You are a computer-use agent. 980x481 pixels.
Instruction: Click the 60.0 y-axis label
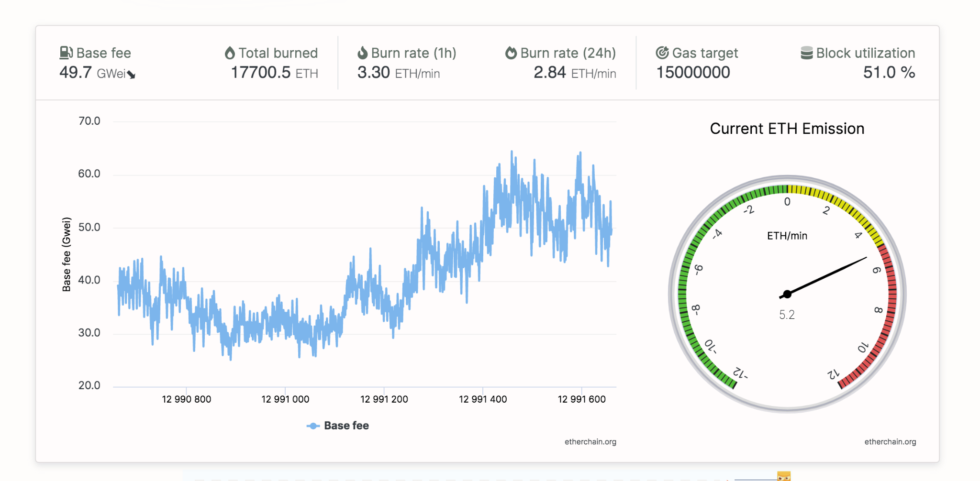pyautogui.click(x=89, y=174)
